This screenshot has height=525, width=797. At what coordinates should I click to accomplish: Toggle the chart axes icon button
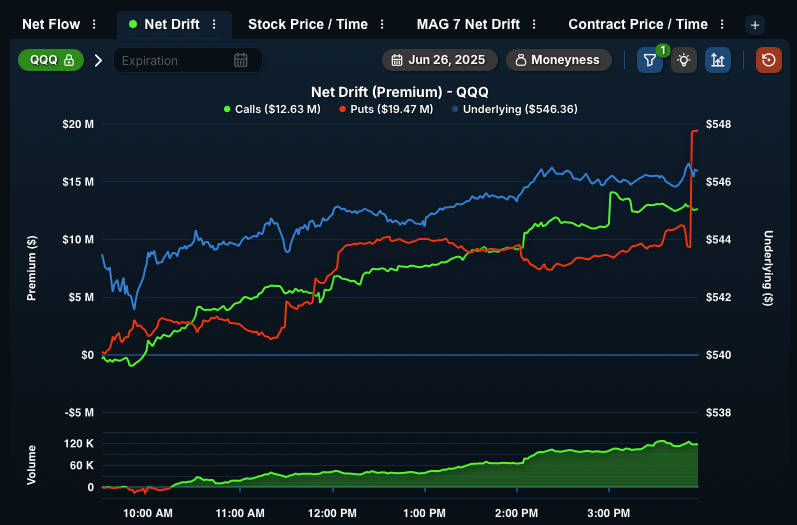pyautogui.click(x=718, y=60)
